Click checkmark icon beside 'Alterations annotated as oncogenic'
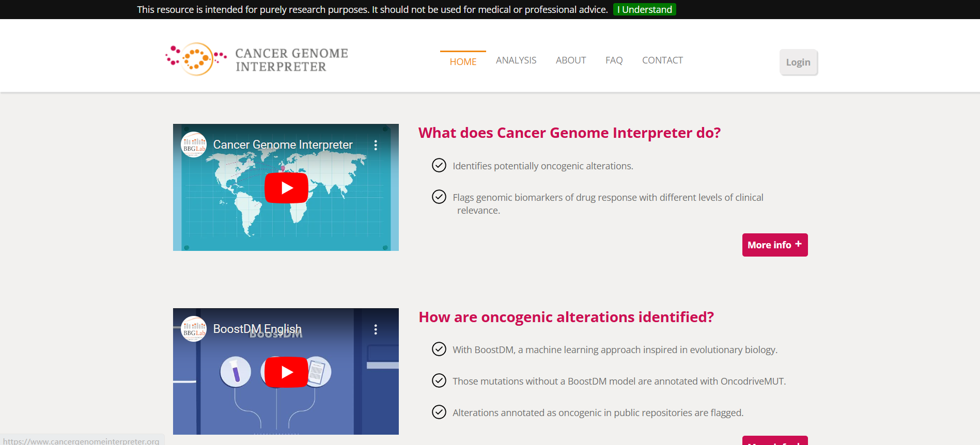Image resolution: width=980 pixels, height=445 pixels. (x=439, y=412)
